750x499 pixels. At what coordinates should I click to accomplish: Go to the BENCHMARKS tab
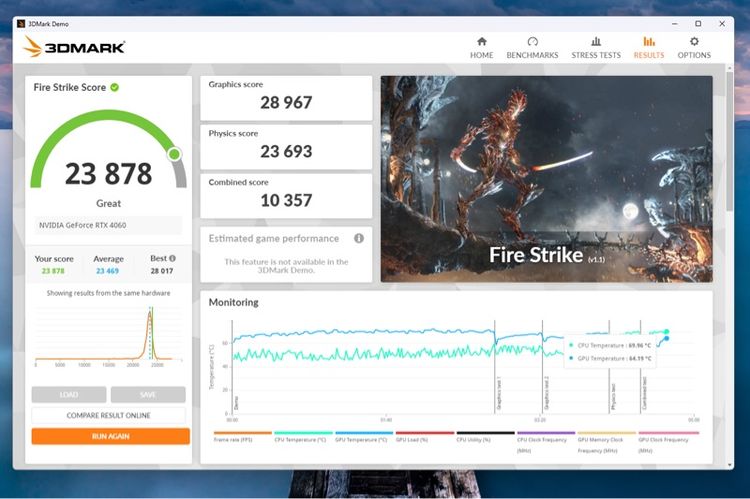click(x=532, y=48)
